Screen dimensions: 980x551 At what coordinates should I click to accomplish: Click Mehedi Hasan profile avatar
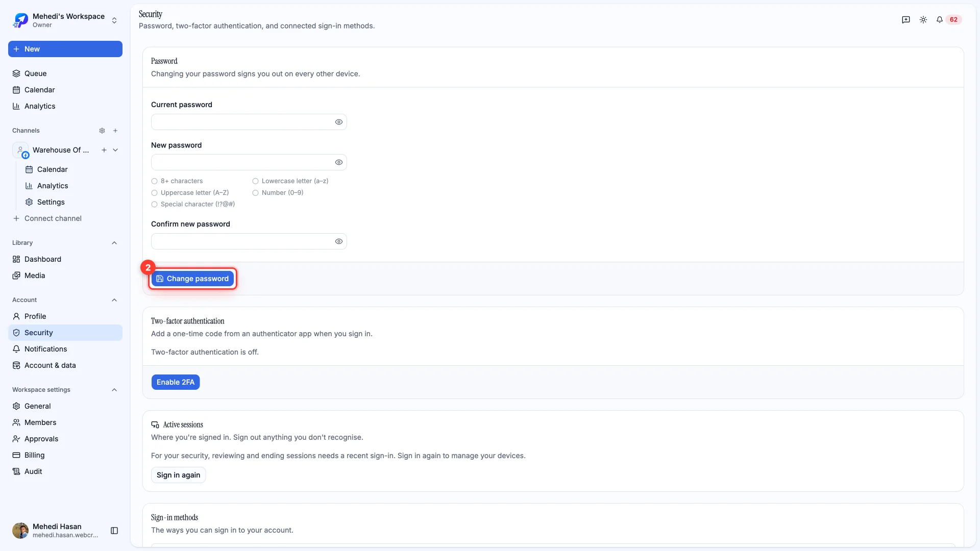pyautogui.click(x=20, y=531)
